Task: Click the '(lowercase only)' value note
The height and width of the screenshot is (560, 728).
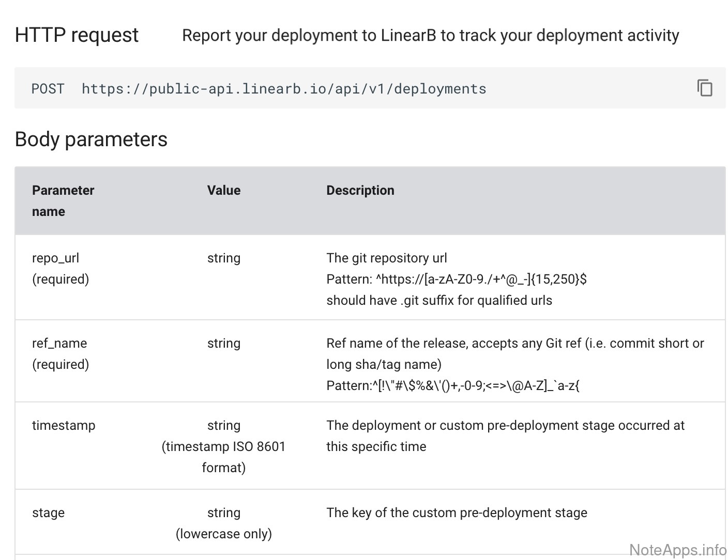Action: pos(223,534)
